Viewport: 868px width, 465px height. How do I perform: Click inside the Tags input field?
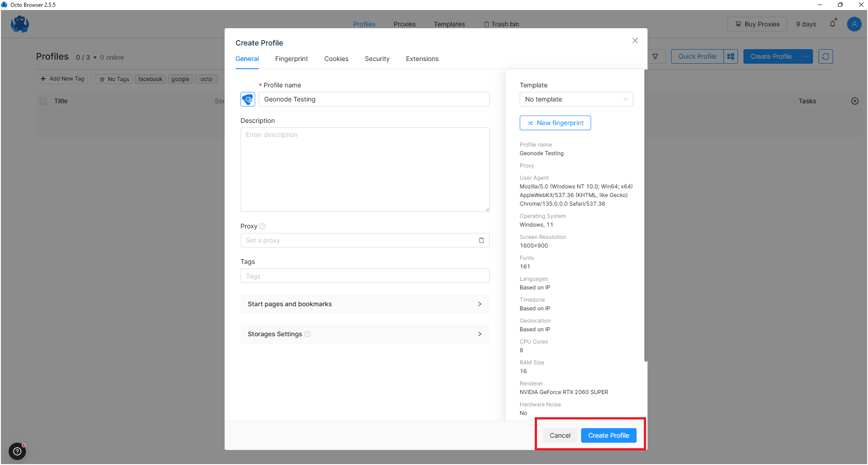pos(365,276)
